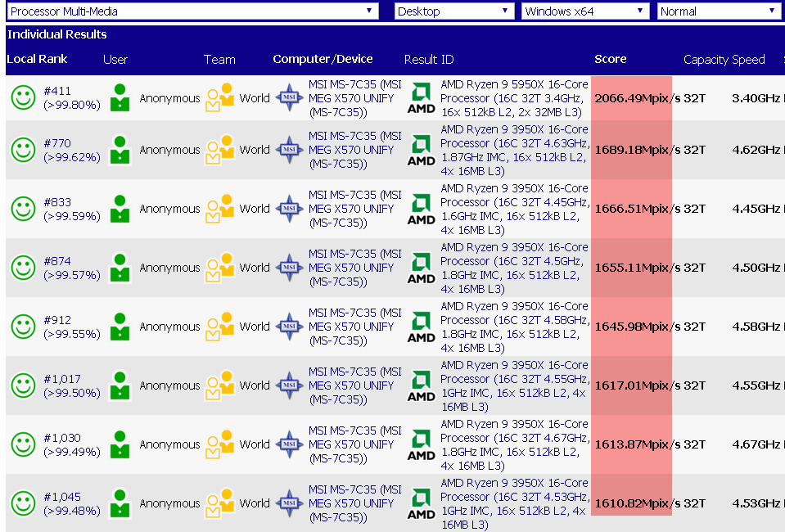Image resolution: width=785 pixels, height=532 pixels.
Task: Sort by Team column header
Action: click(219, 60)
